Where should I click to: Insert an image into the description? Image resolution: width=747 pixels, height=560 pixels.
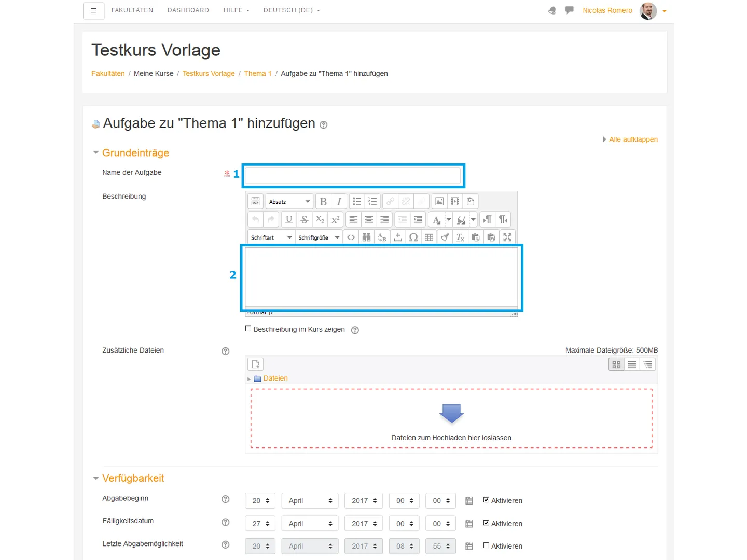(439, 202)
